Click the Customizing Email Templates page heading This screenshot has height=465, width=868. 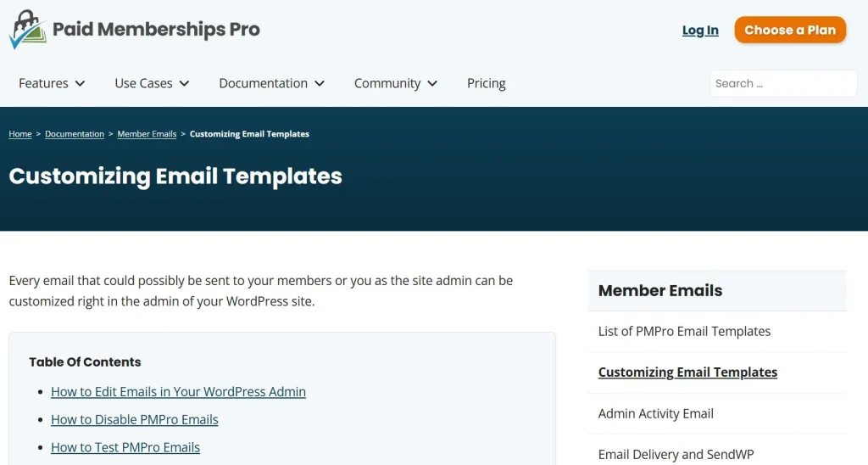[175, 176]
